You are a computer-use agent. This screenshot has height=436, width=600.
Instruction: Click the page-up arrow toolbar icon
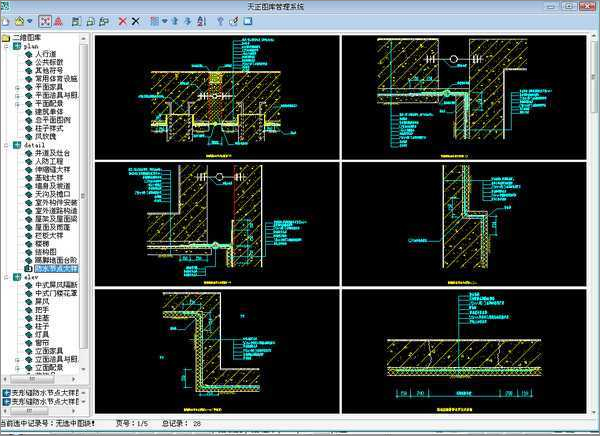[175, 21]
